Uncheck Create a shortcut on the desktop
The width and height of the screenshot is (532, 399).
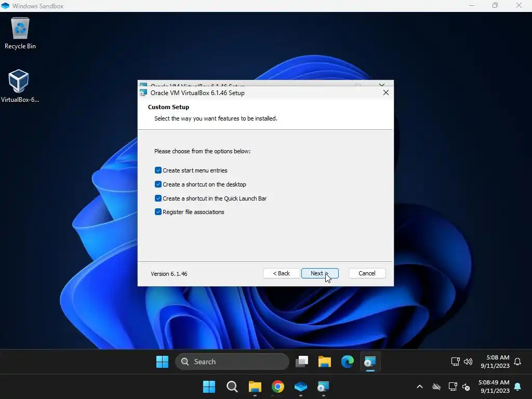pos(158,184)
